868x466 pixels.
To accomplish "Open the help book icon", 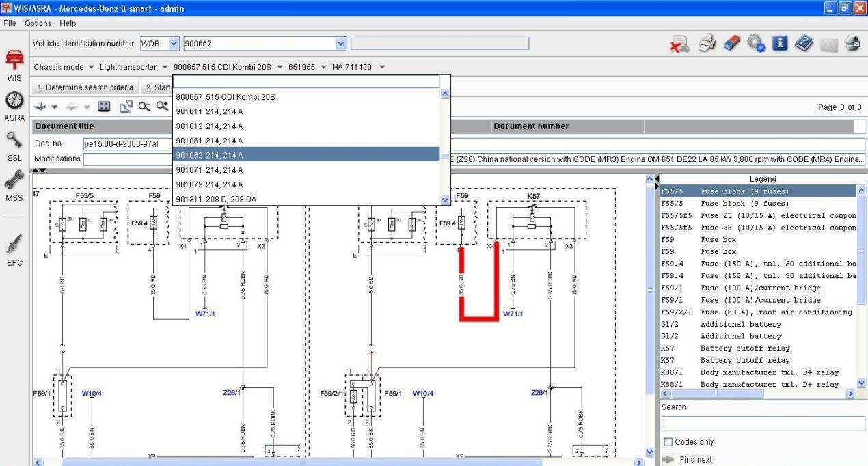I will [804, 44].
